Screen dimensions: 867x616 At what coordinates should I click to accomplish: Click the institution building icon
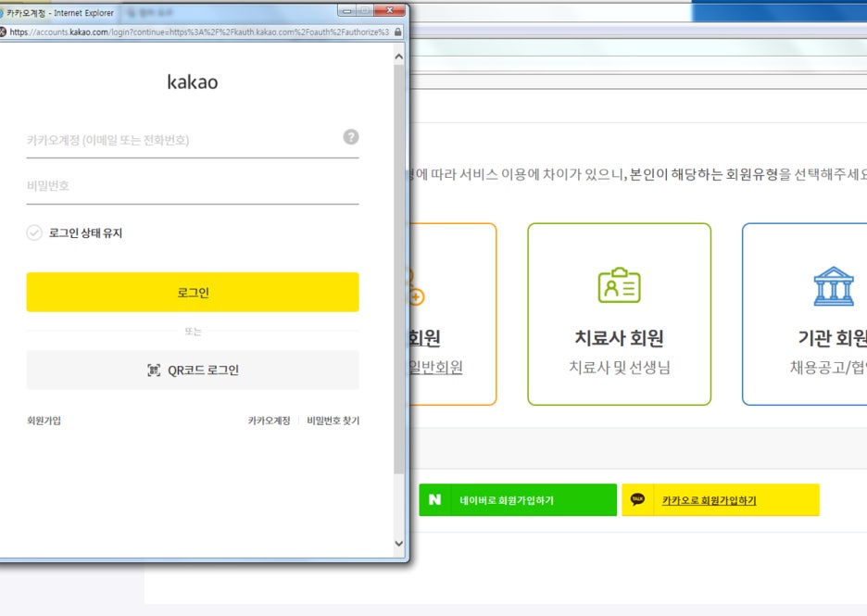pyautogui.click(x=833, y=286)
